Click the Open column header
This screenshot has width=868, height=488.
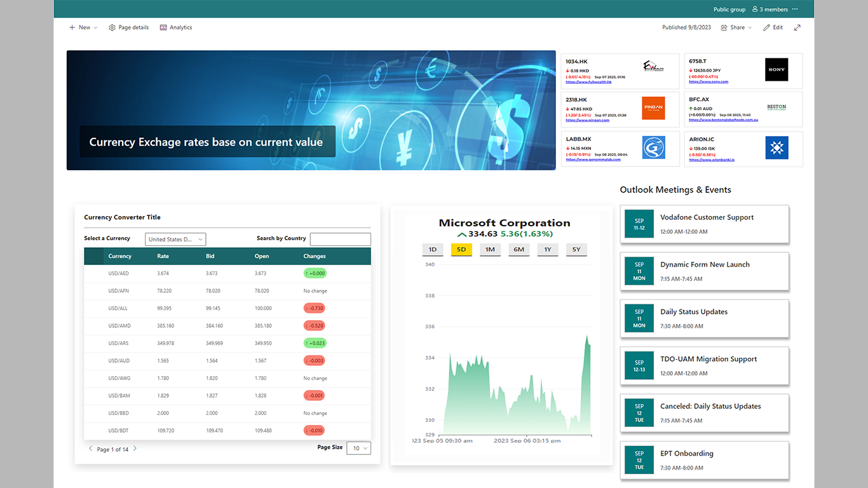(x=262, y=256)
